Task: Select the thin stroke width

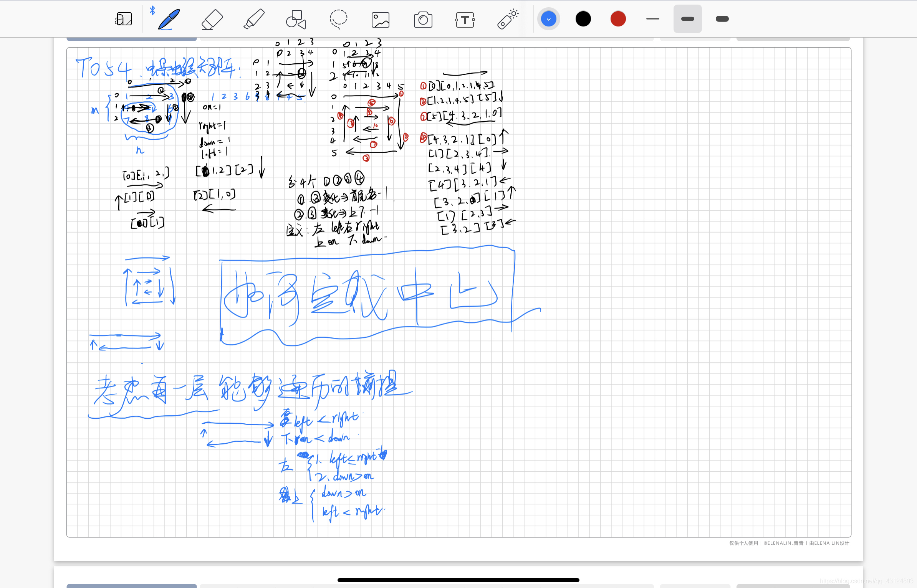Action: 653,19
